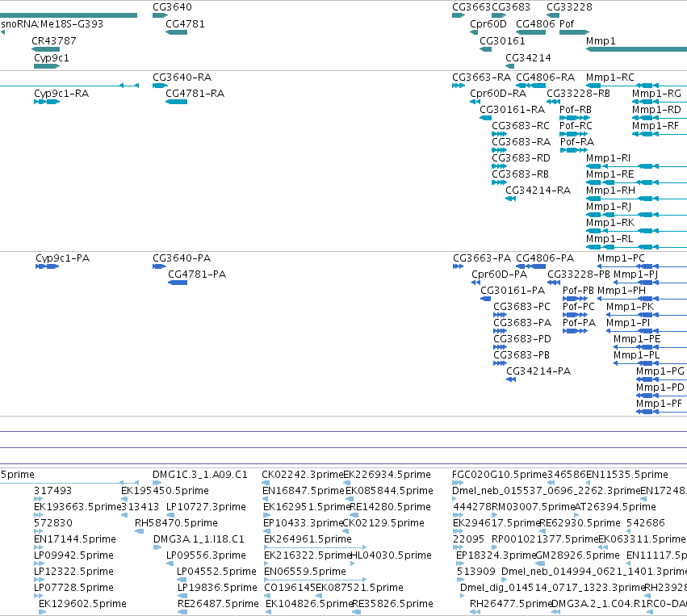Select the DMG1C.3_1.A09.C1 cDNA
Image resolution: width=687 pixels, height=616 pixels.
pyautogui.click(x=157, y=484)
